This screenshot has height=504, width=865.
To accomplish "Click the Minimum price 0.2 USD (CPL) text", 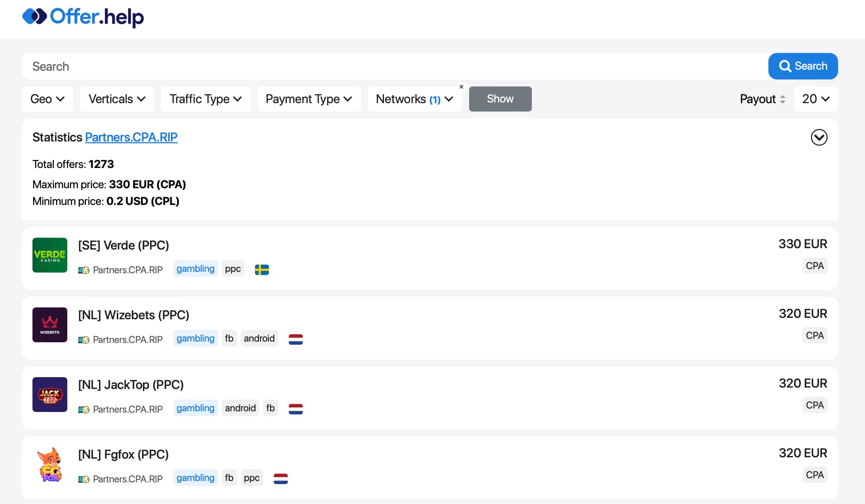I will (x=106, y=201).
